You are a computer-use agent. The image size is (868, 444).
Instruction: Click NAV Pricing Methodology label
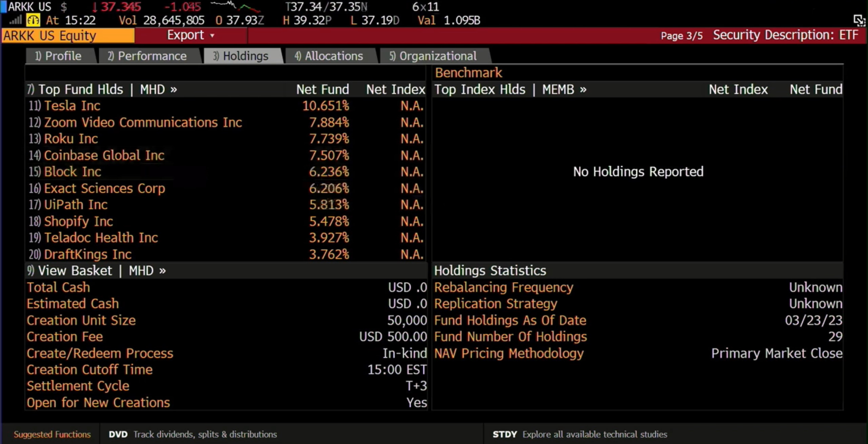[509, 353]
